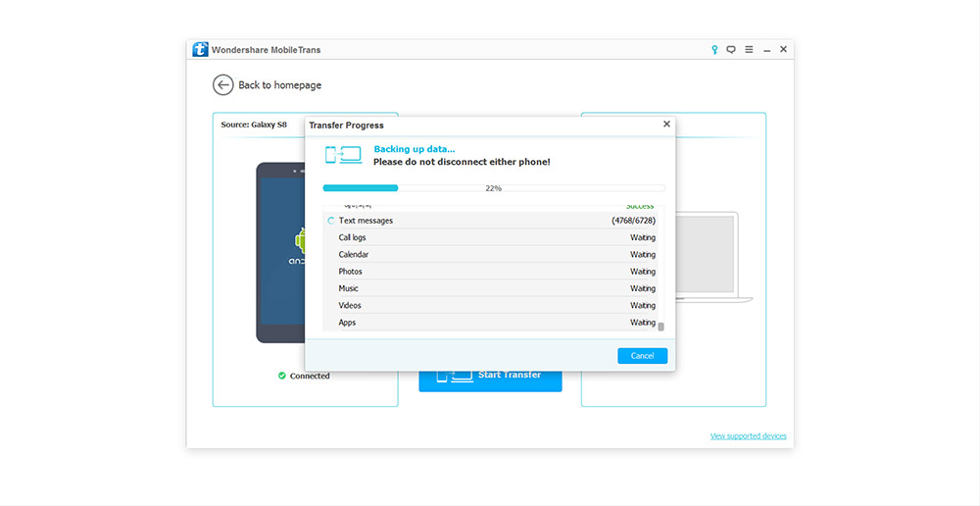Image resolution: width=980 pixels, height=506 pixels.
Task: Select the Apps row
Action: coord(490,322)
